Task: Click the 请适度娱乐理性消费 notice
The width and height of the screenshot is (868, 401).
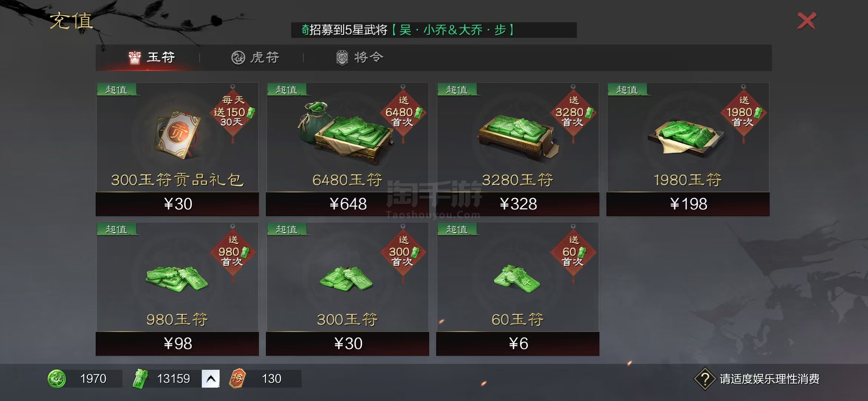Action: 770,379
